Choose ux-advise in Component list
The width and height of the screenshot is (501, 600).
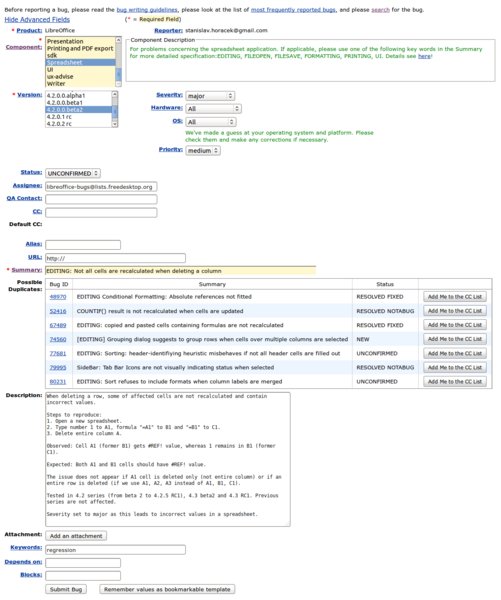[80, 77]
